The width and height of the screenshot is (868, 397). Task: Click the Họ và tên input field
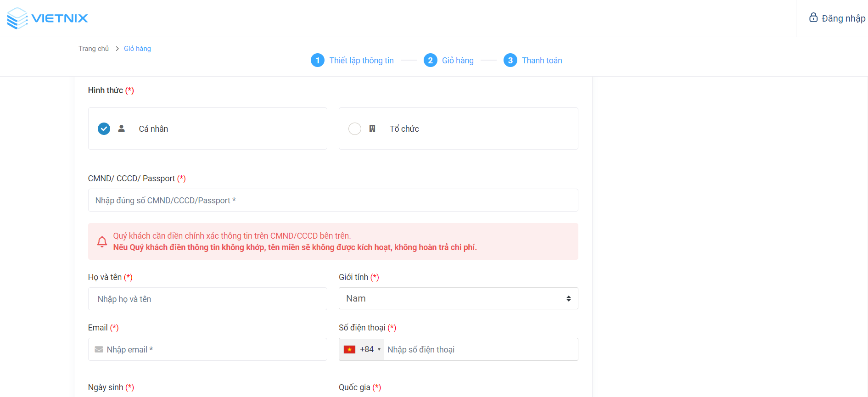207,299
